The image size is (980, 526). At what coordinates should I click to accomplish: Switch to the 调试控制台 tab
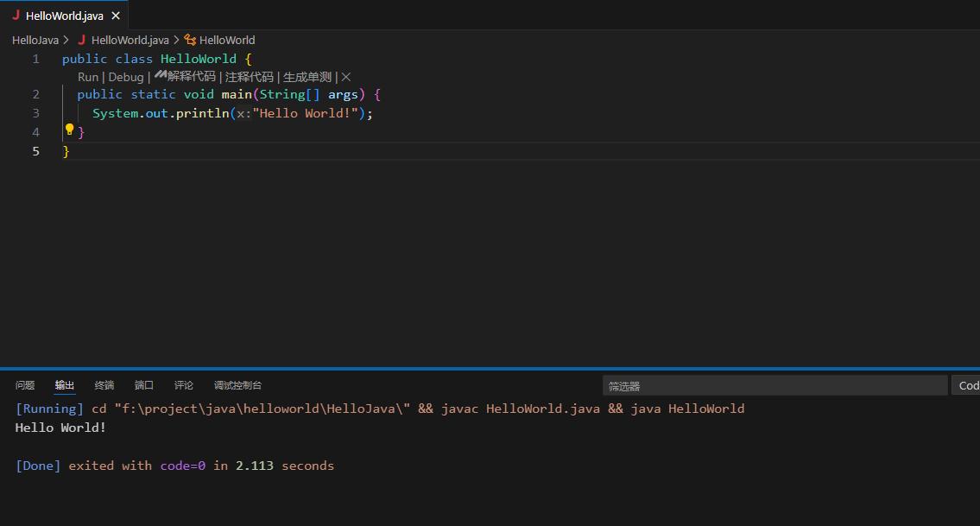237,385
